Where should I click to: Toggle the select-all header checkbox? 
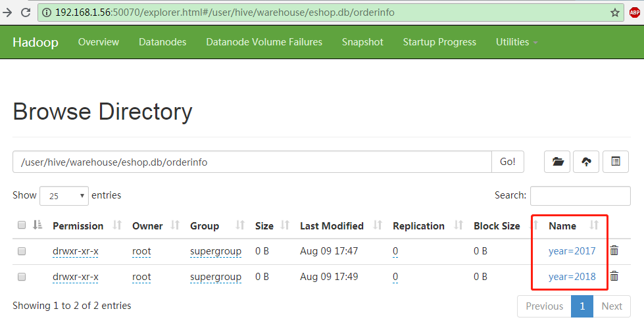pos(22,225)
